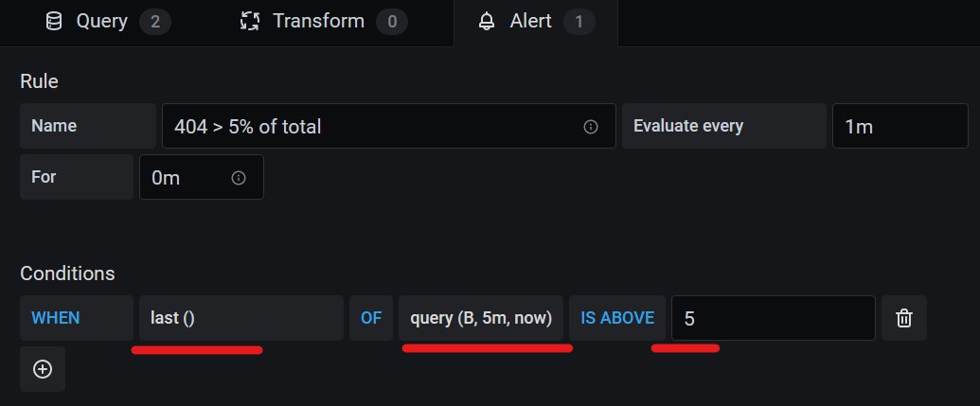
Task: Click the Alert count badge 1
Action: click(579, 23)
